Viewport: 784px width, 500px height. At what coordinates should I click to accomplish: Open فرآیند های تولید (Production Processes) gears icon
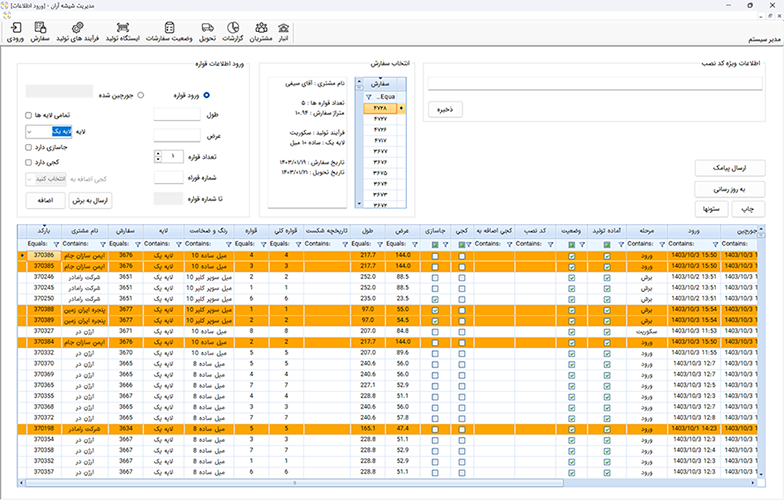[x=77, y=32]
